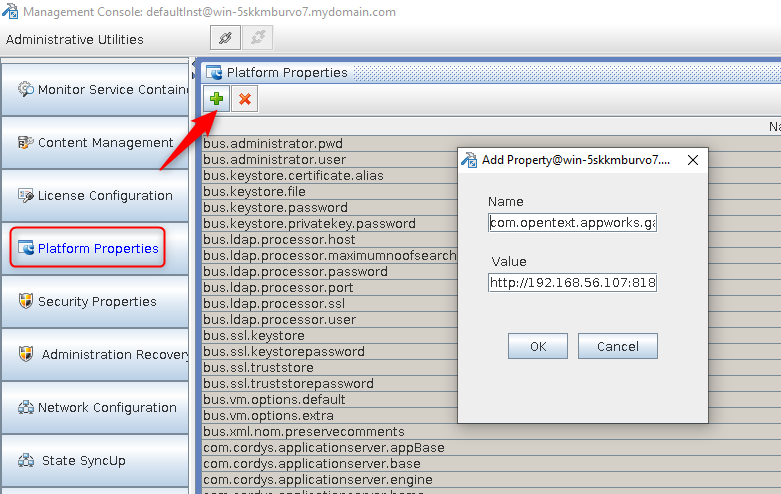Click the greyed-out disconnect toolbar icon
The image size is (781, 494).
pos(258,37)
